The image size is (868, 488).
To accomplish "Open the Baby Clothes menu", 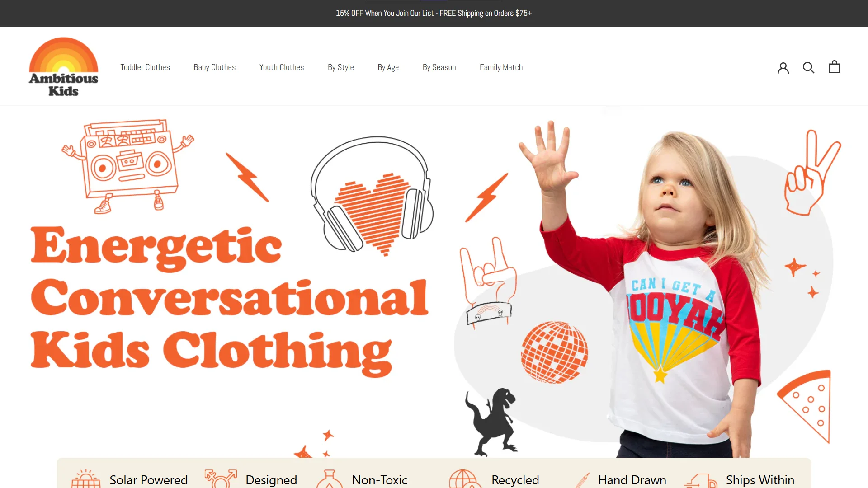I will [x=215, y=67].
